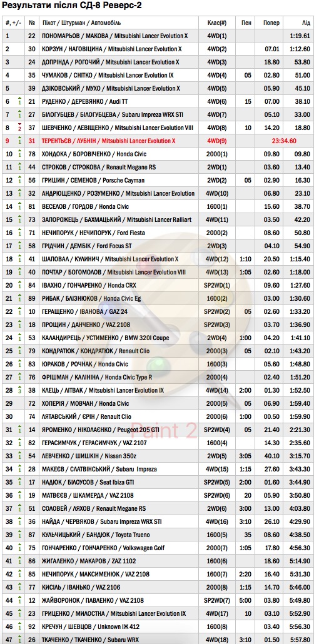The width and height of the screenshot is (329, 644).
Task: Click the '4WD(1)' class cell
Action: tap(217, 36)
